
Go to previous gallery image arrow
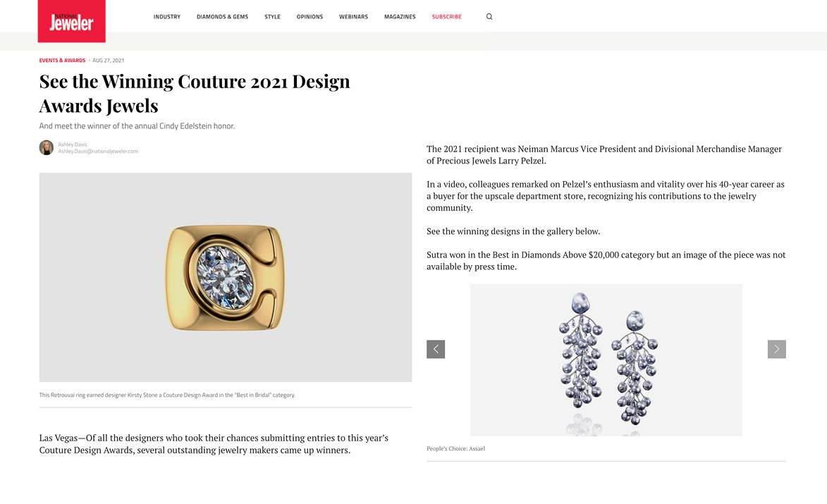pos(436,349)
